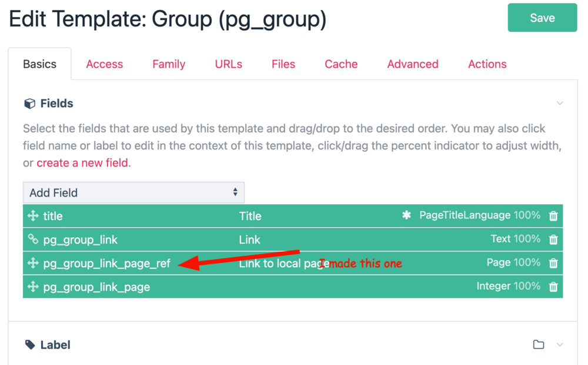This screenshot has width=588, height=365.
Task: Click the folder icon in Label section
Action: coord(538,344)
